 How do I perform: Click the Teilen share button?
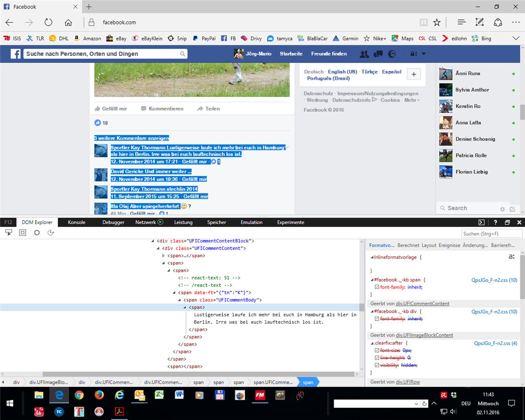point(209,109)
